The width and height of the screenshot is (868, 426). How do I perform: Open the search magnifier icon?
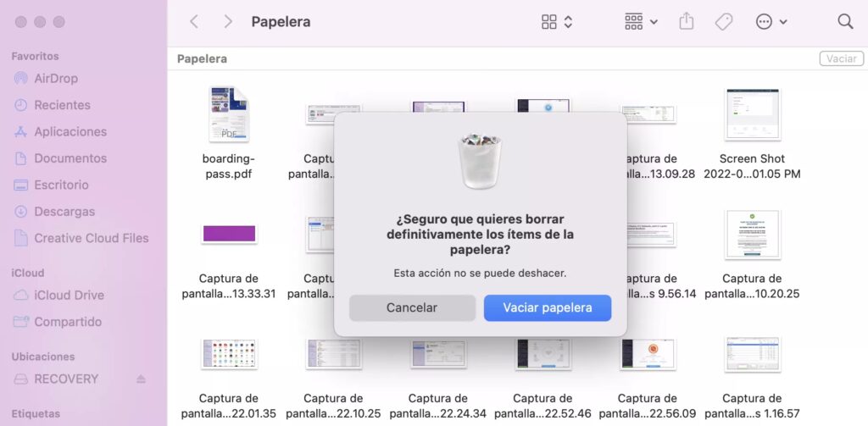(844, 22)
